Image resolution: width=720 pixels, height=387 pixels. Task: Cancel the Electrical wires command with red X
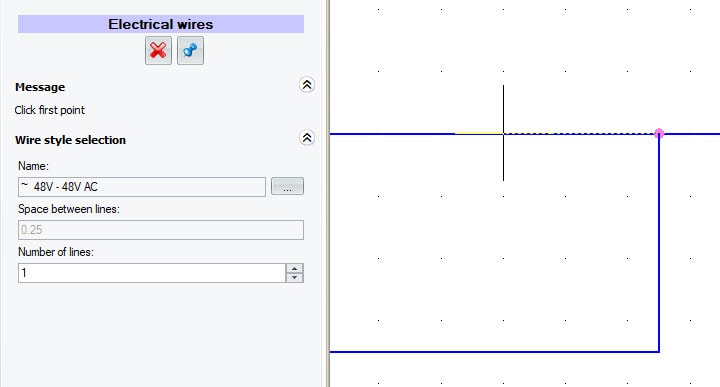[x=158, y=50]
